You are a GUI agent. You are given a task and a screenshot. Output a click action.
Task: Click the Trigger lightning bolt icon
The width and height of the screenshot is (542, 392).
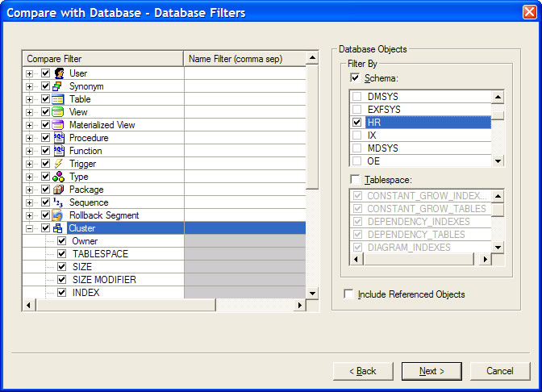(x=58, y=164)
